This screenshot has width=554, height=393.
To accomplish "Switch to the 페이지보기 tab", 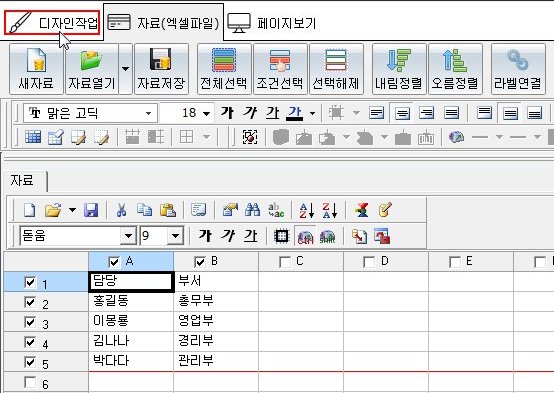I will 271,23.
